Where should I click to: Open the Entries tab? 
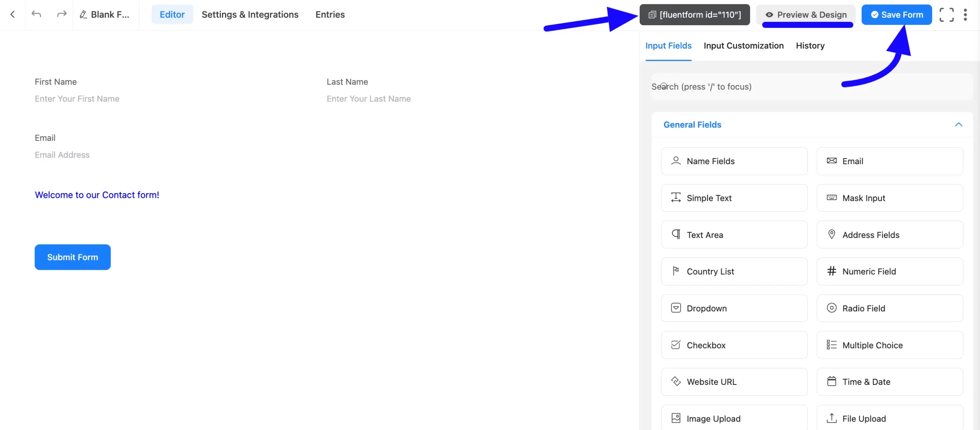pos(330,15)
